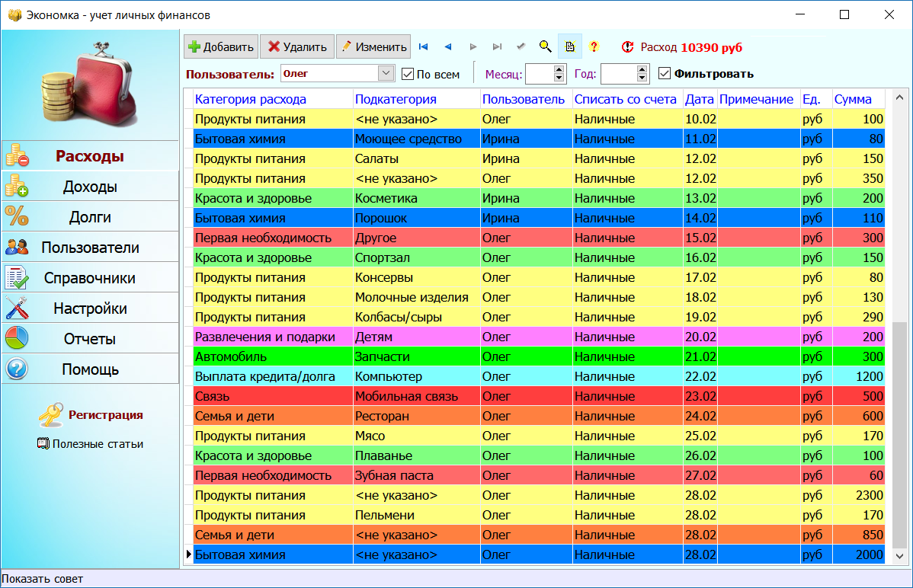Switch to the Доходы section

(90, 187)
